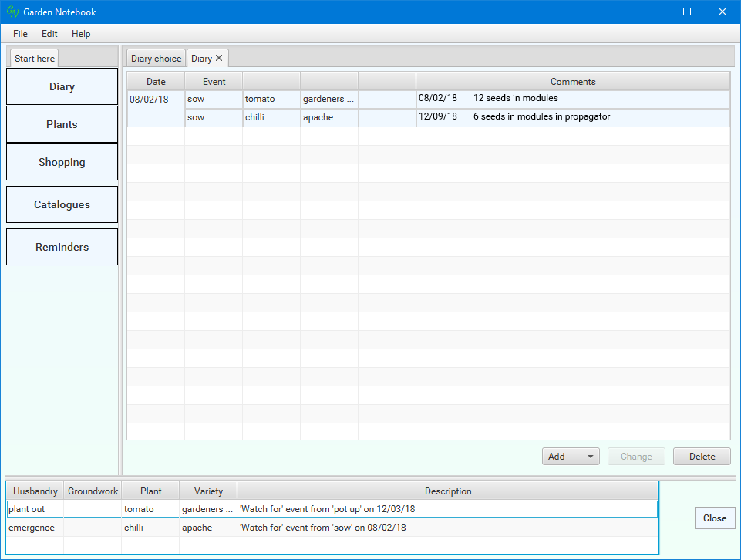
Task: Expand the Add dropdown arrow
Action: [x=591, y=457]
